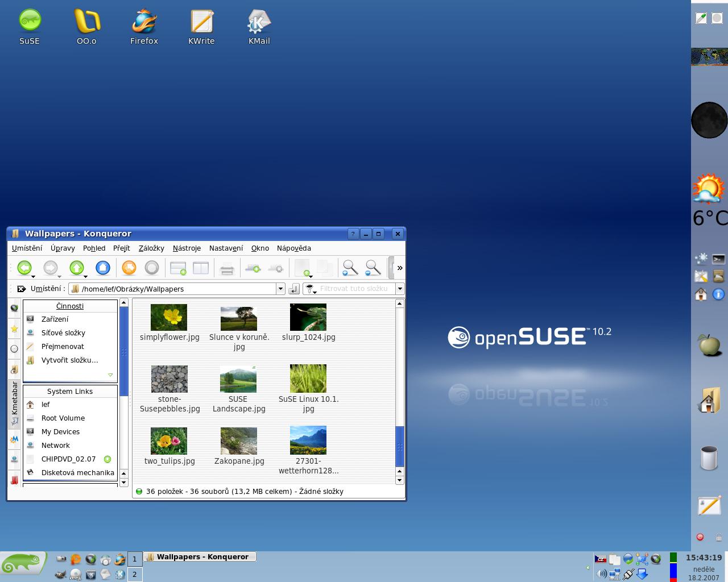Switch to virtual desktop 1

pyautogui.click(x=135, y=559)
